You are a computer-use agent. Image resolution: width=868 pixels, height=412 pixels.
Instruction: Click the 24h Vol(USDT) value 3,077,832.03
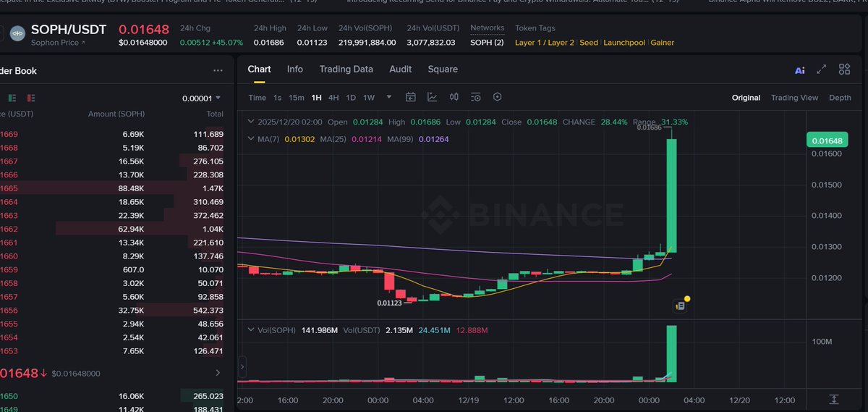[431, 43]
